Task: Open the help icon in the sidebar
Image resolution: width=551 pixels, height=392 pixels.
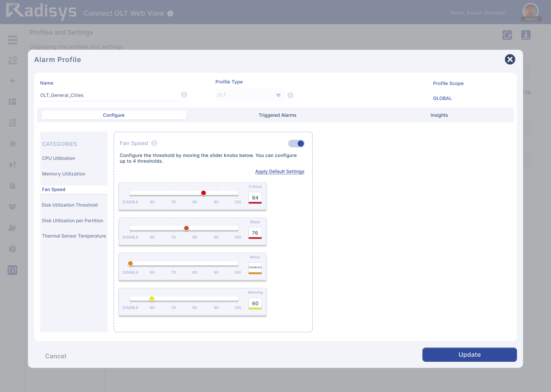Action: (x=12, y=249)
